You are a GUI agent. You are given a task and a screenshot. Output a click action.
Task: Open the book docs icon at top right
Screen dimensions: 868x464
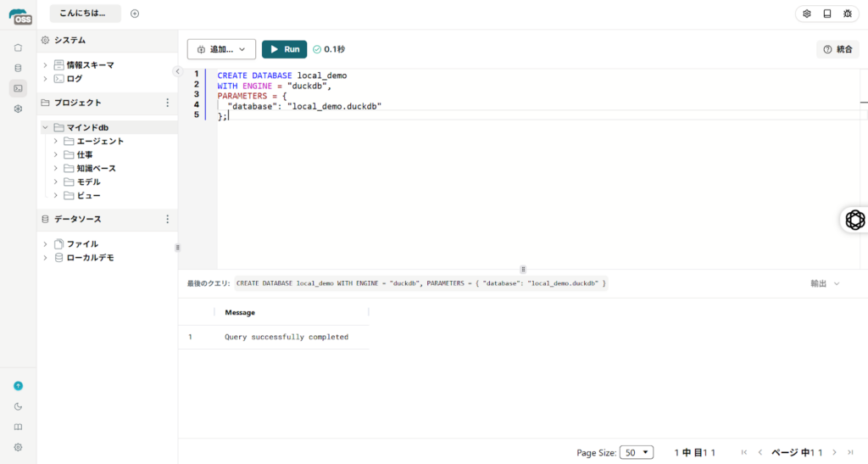click(826, 14)
